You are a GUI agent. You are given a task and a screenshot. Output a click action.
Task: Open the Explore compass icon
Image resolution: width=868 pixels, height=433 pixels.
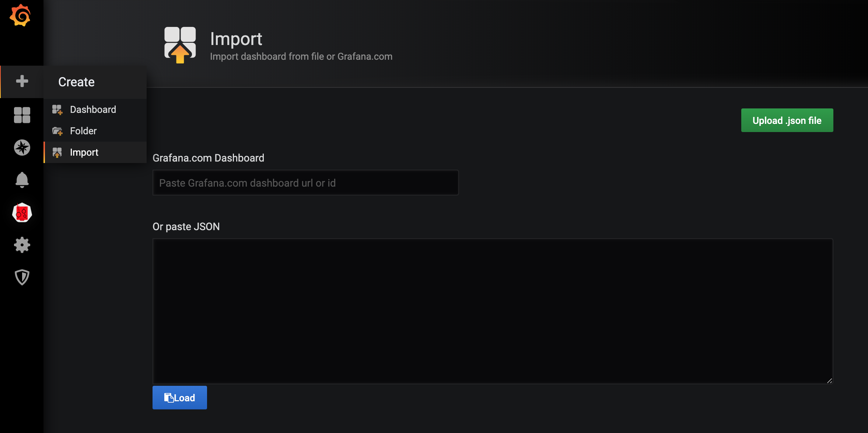22,148
